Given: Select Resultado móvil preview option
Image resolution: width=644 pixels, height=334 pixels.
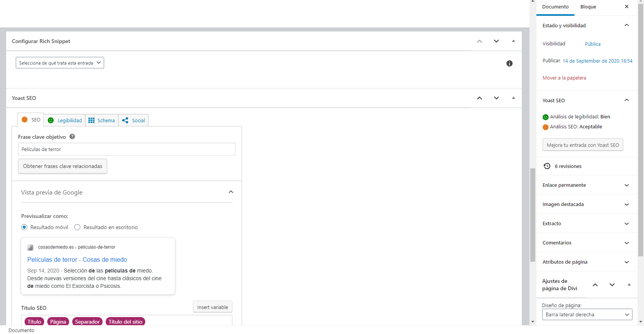Looking at the screenshot, I should 24,227.
